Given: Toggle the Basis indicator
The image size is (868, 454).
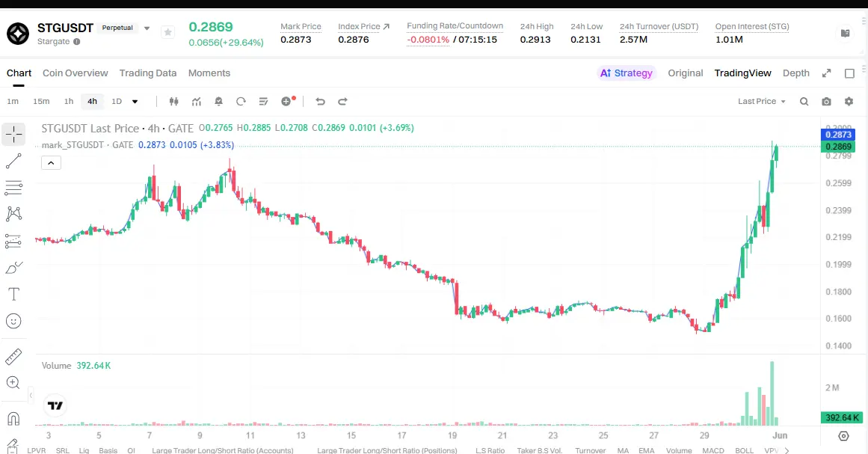Looking at the screenshot, I should 108,450.
